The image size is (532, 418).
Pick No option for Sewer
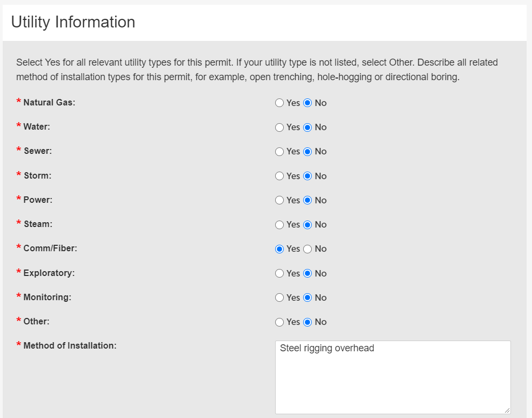(307, 152)
